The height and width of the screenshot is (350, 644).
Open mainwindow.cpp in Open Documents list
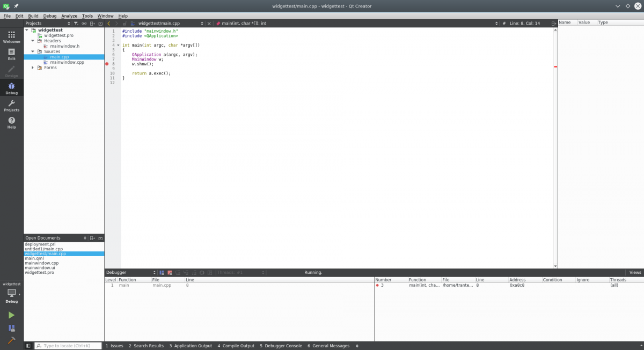(x=41, y=263)
